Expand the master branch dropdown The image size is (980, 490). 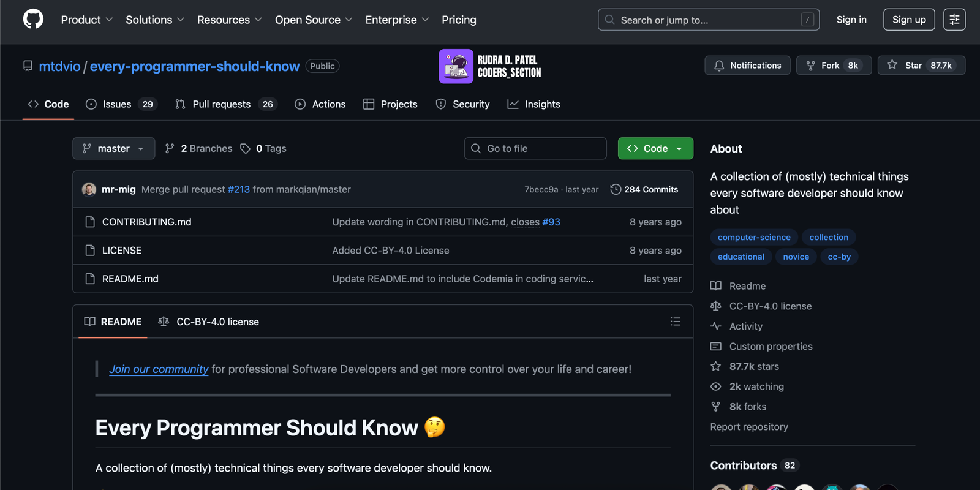point(113,148)
